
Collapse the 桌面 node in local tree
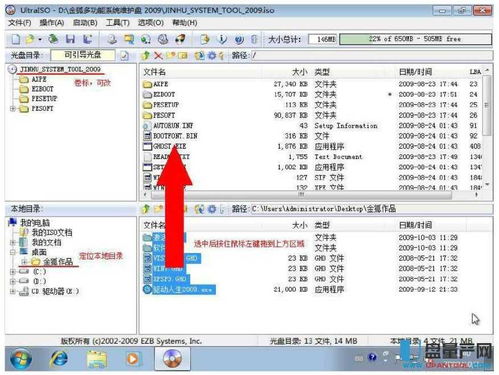click(13, 252)
